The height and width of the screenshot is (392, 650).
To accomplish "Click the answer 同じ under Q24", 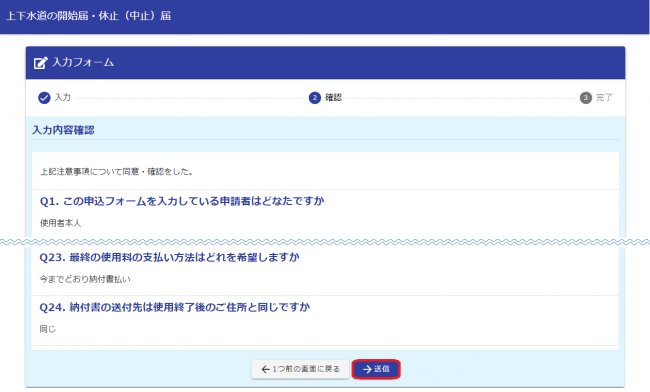I will click(48, 329).
